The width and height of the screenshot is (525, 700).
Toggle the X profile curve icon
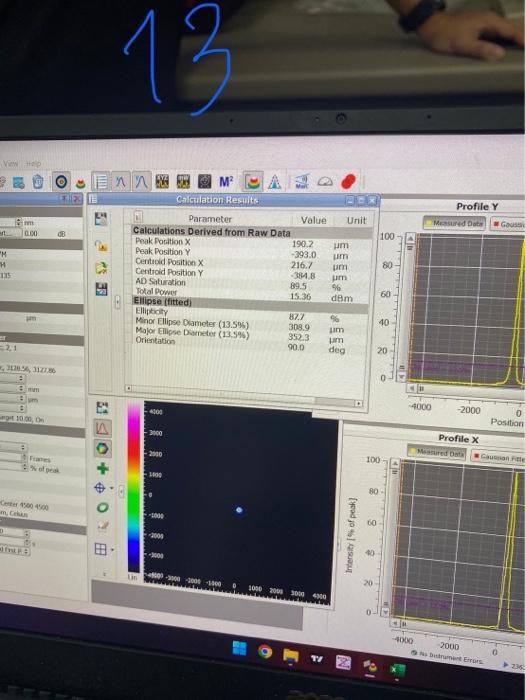click(x=121, y=182)
